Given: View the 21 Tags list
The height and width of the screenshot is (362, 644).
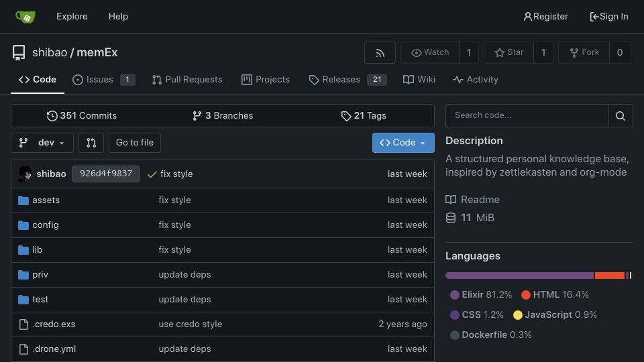Looking at the screenshot, I should click(364, 116).
